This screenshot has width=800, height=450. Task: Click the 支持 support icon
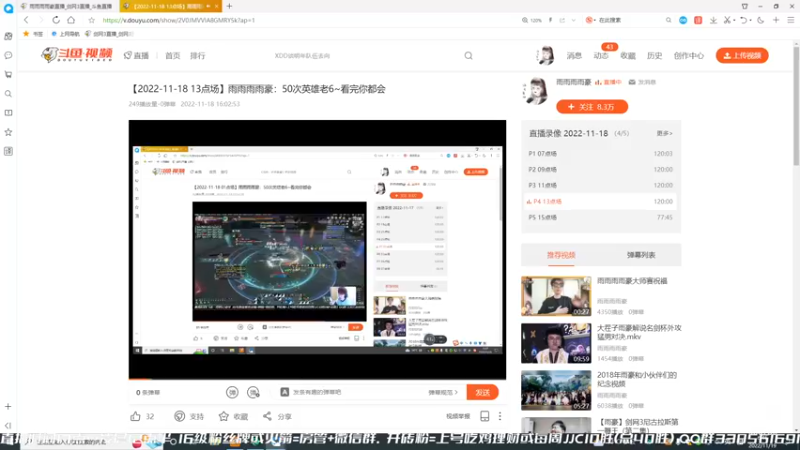pyautogui.click(x=180, y=416)
